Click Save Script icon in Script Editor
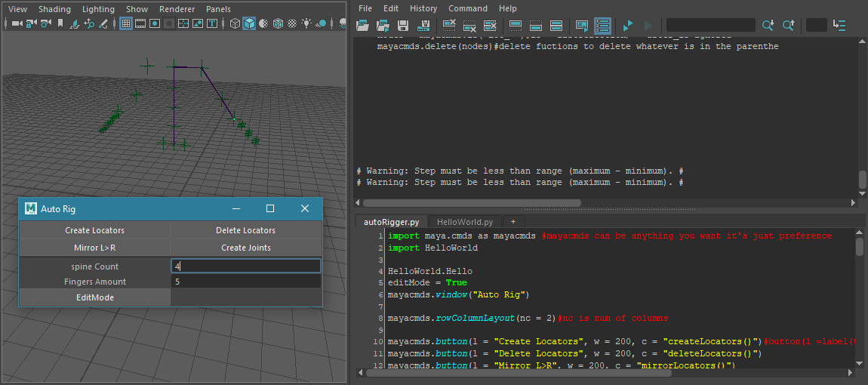 coord(403,26)
